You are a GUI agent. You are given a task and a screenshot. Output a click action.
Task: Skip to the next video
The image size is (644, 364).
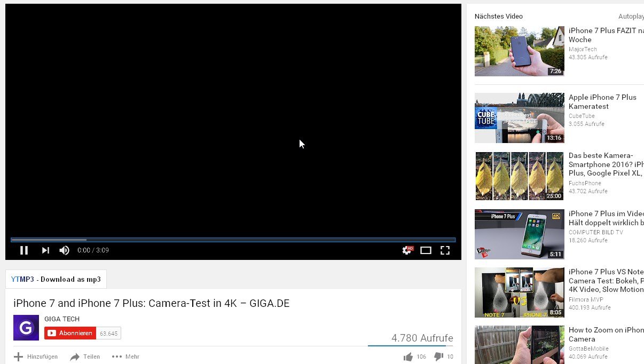45,250
